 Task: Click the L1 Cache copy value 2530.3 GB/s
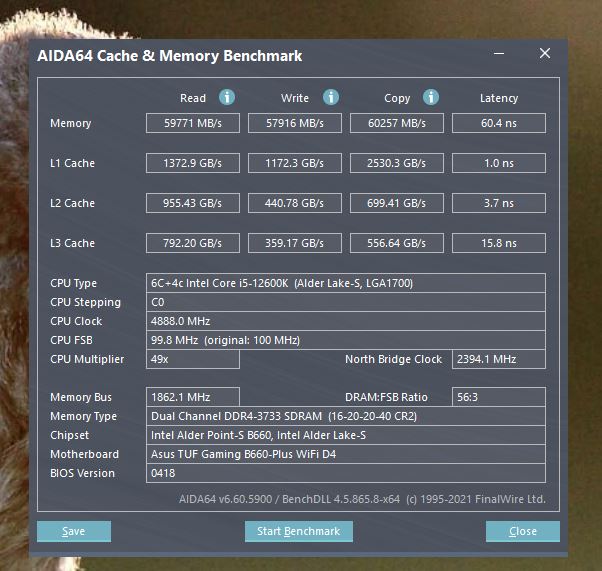397,163
